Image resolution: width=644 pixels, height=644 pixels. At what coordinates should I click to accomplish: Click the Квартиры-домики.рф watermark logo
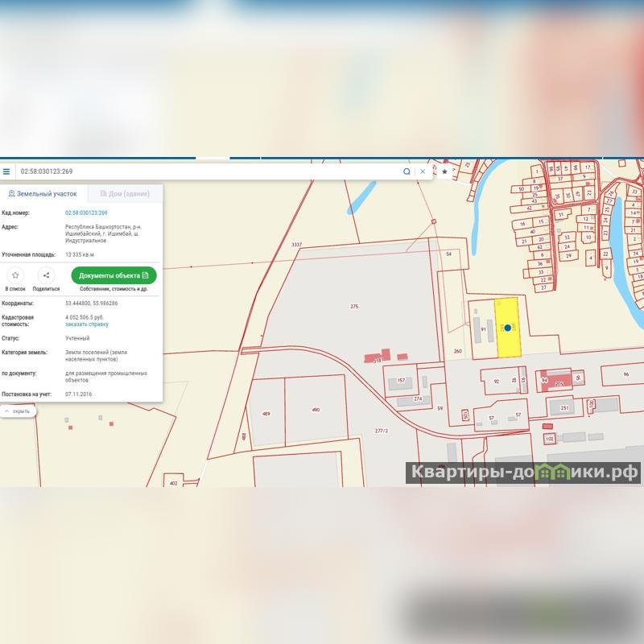(523, 473)
